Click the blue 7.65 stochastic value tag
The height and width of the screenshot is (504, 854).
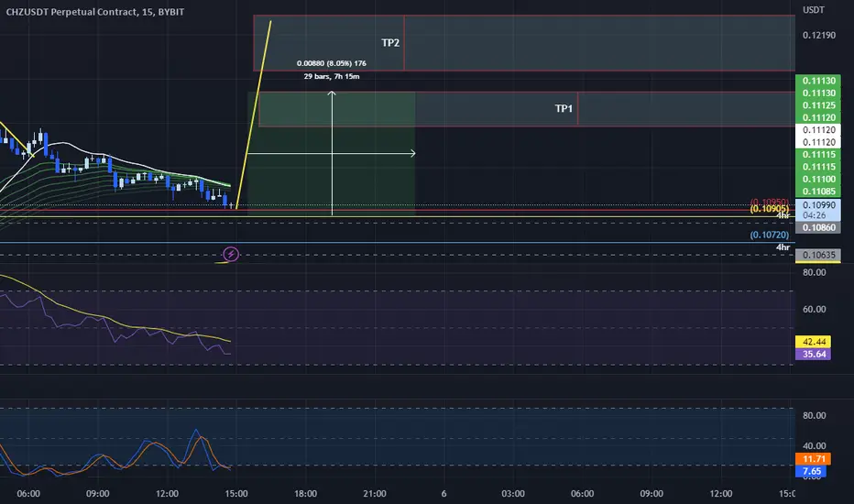click(x=811, y=471)
